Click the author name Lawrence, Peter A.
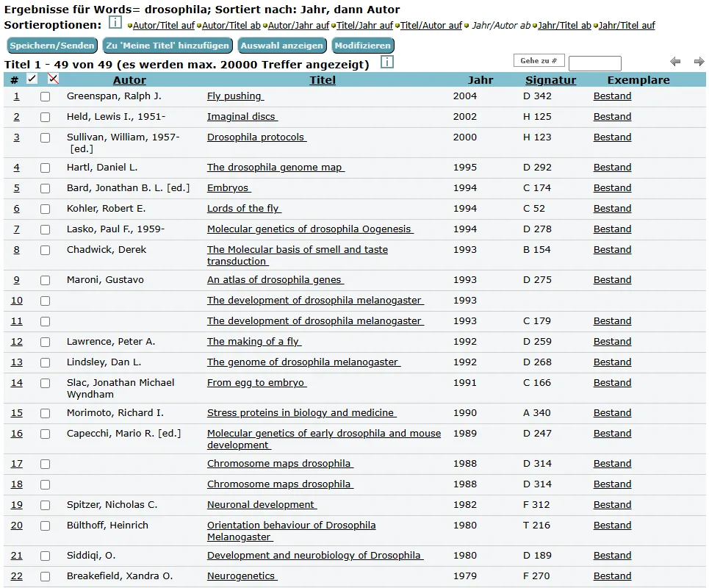Viewport: 709px width, 588px height. coord(111,342)
